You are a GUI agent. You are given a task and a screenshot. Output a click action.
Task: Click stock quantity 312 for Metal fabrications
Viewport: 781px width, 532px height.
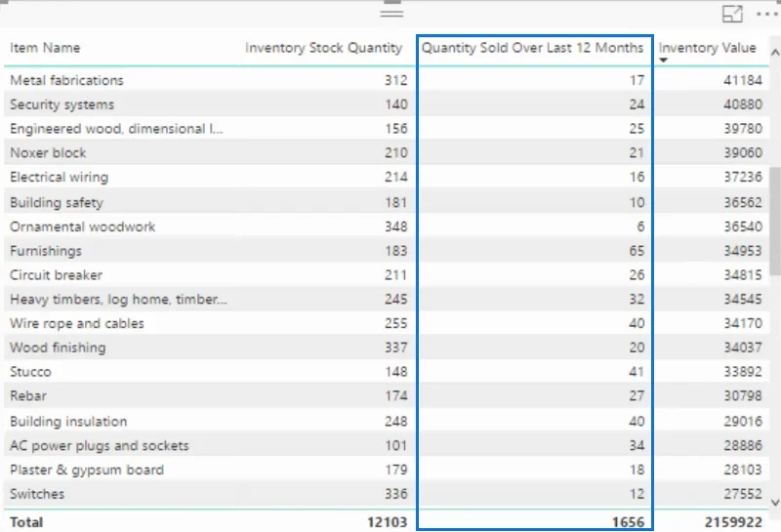pos(396,80)
